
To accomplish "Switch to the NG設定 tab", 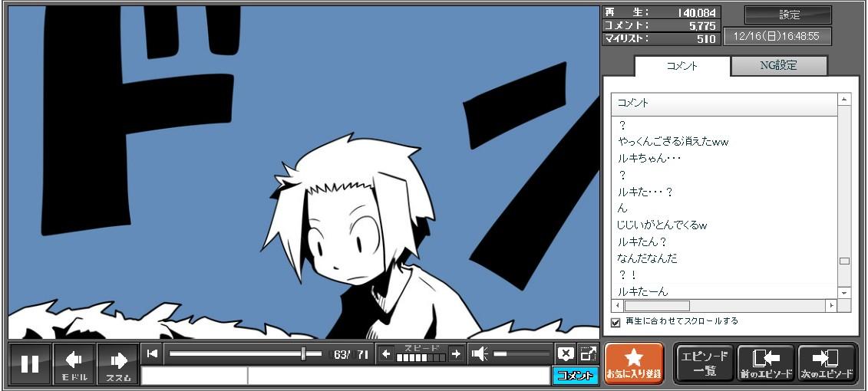I will click(x=778, y=66).
